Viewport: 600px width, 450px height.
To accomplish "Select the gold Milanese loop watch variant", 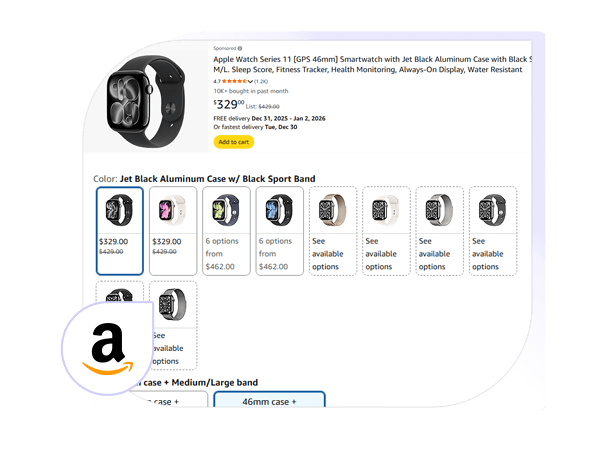I will click(333, 231).
